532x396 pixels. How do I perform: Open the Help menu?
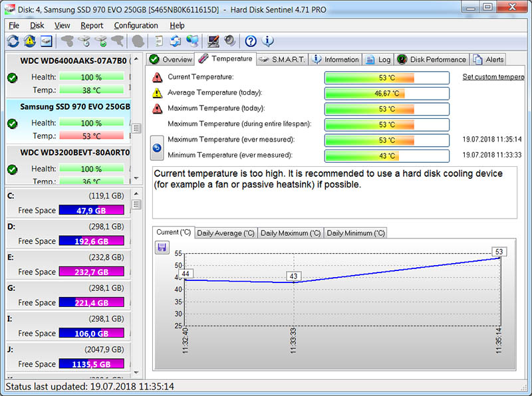point(177,25)
